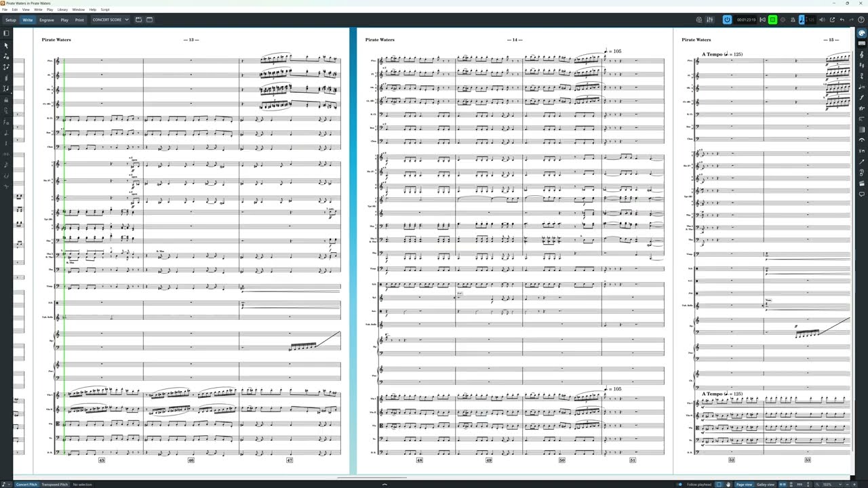Select the Write mode tab

28,20
